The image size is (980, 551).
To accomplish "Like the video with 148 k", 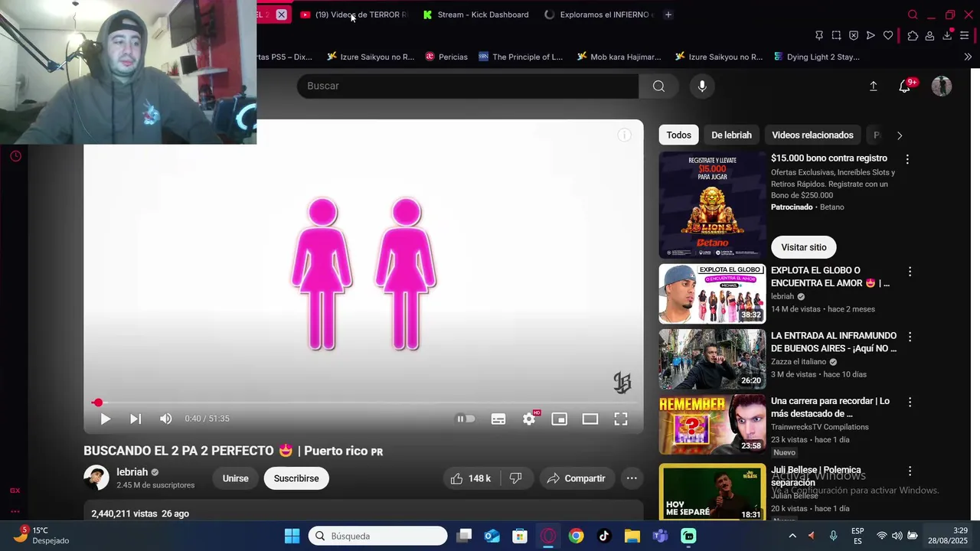I will tap(471, 478).
